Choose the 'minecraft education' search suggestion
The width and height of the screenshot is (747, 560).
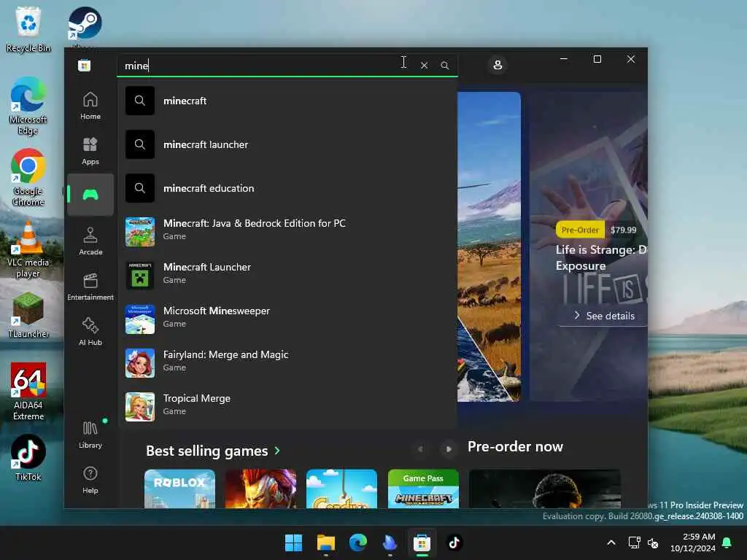287,188
